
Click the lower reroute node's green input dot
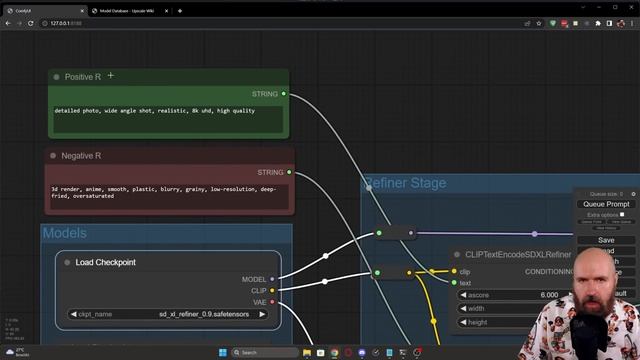[x=377, y=273]
